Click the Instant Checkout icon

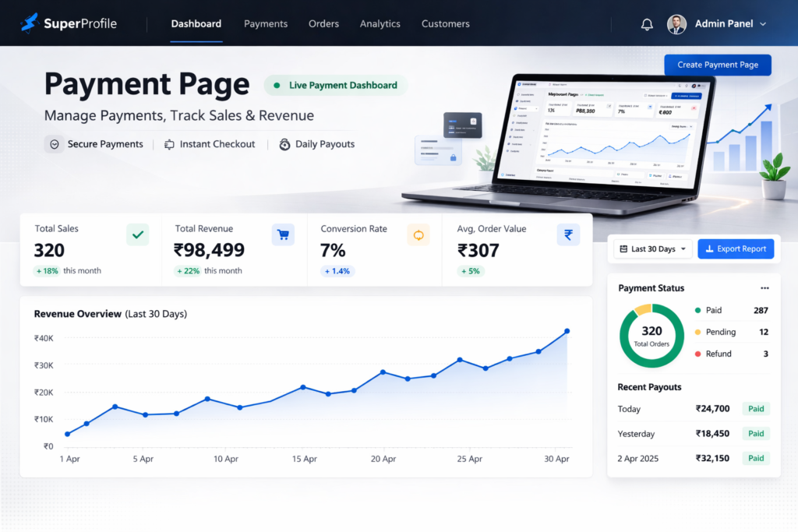(169, 144)
